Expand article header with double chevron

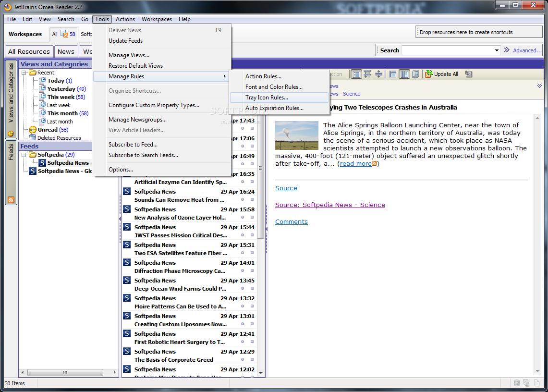pos(539,86)
